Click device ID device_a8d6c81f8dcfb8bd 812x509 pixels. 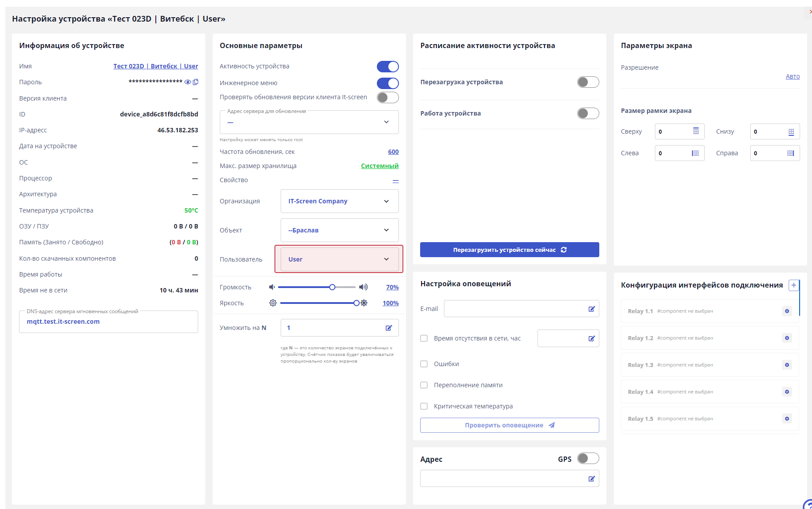click(159, 114)
